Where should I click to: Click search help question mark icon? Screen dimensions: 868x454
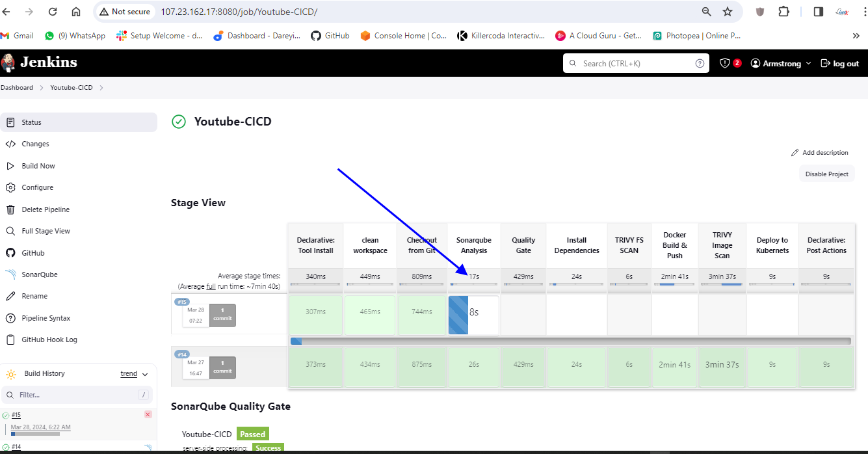pyautogui.click(x=700, y=63)
